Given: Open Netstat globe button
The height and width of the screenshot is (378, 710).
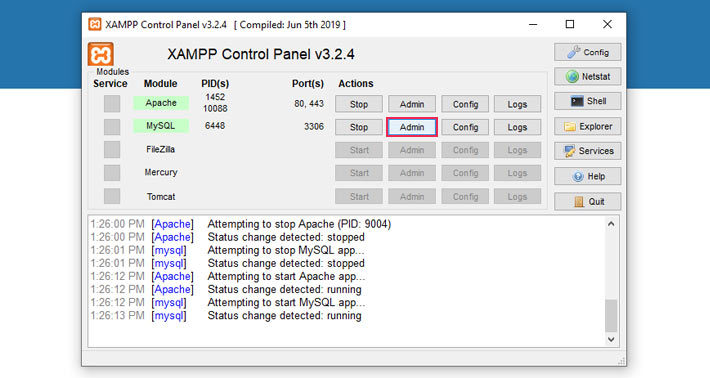Looking at the screenshot, I should tap(587, 77).
